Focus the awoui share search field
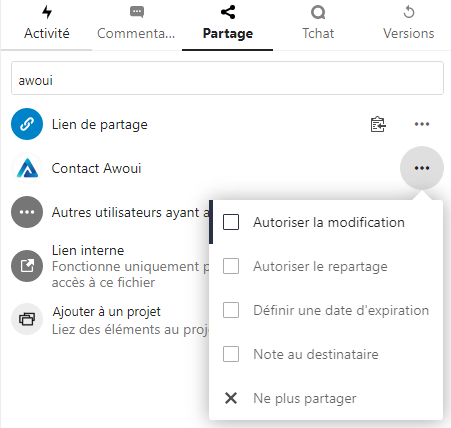This screenshot has width=451, height=428. click(x=227, y=78)
